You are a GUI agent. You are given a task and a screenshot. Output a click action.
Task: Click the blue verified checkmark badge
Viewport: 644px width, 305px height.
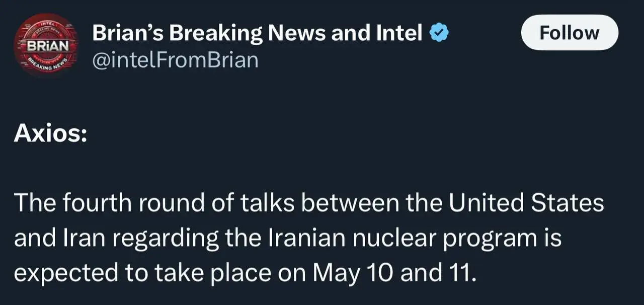pyautogui.click(x=438, y=33)
